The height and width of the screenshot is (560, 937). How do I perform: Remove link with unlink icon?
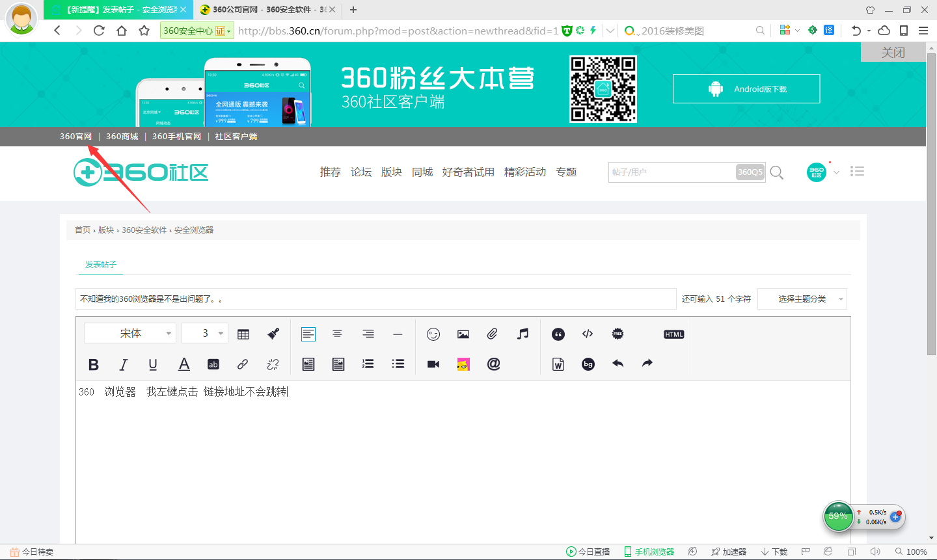273,364
